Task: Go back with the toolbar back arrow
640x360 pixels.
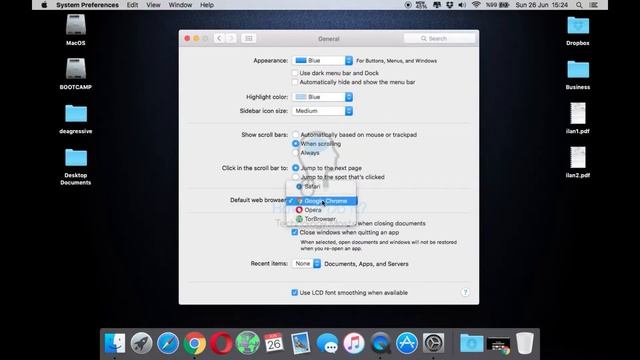Action: [219, 38]
